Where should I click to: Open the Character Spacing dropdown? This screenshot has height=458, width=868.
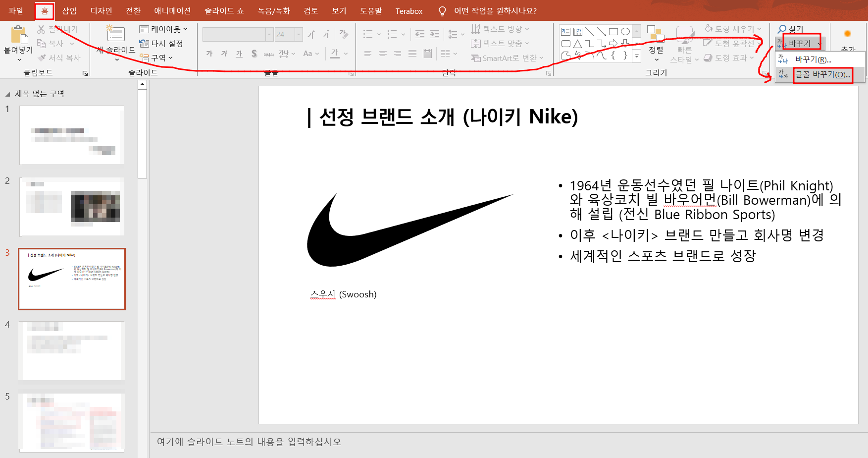coord(287,54)
